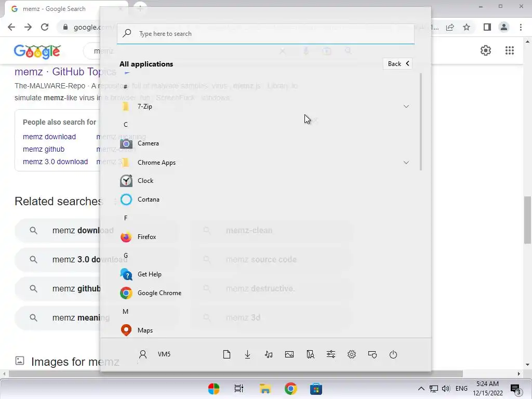Toggle Chrome side panel icon
532x399 pixels.
tap(487, 27)
